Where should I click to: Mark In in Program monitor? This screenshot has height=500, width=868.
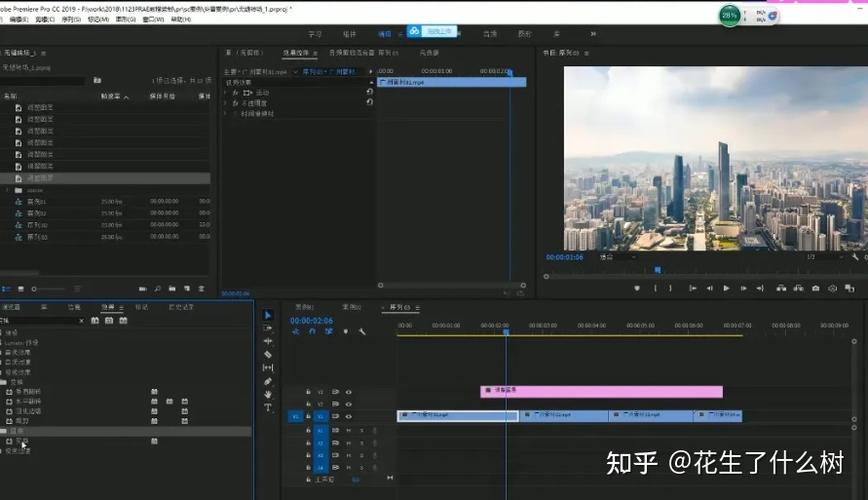[655, 288]
